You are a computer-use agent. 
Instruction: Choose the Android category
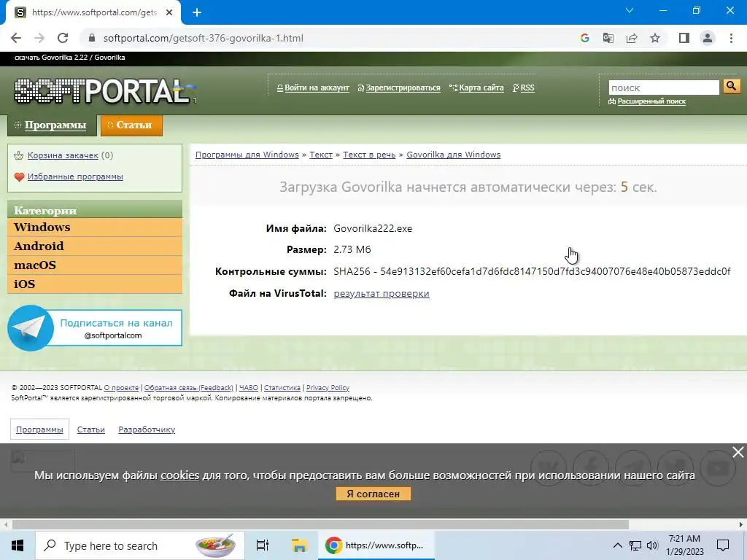click(95, 246)
